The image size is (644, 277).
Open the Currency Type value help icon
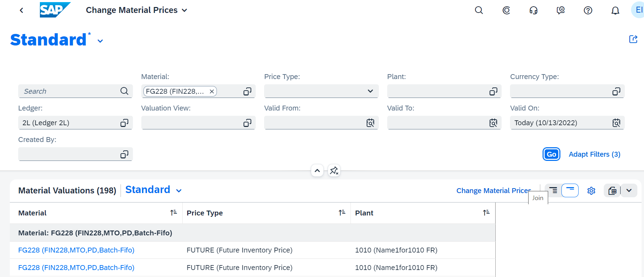pos(616,91)
